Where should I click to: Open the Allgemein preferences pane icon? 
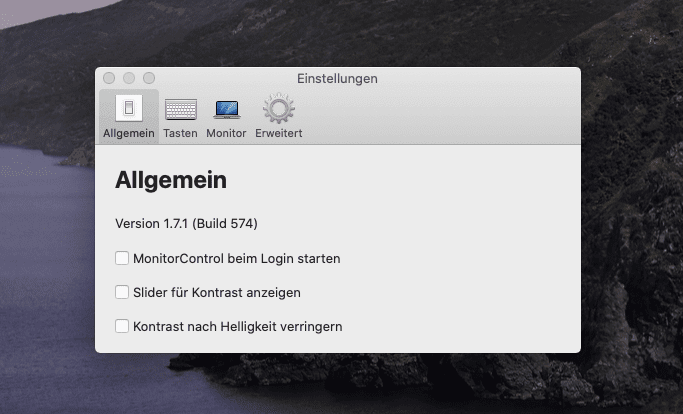[x=129, y=108]
